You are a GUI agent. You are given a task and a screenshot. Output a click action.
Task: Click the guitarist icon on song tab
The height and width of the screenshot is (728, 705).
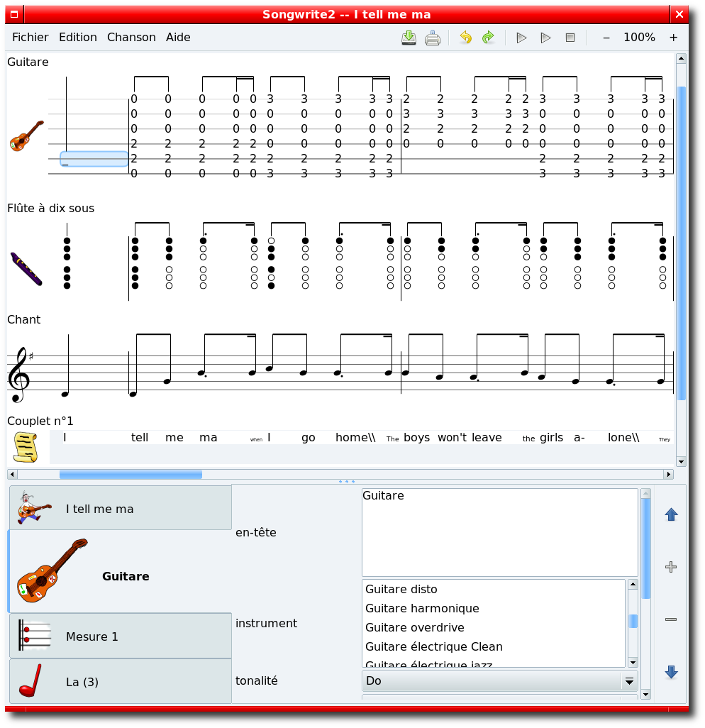pyautogui.click(x=34, y=508)
